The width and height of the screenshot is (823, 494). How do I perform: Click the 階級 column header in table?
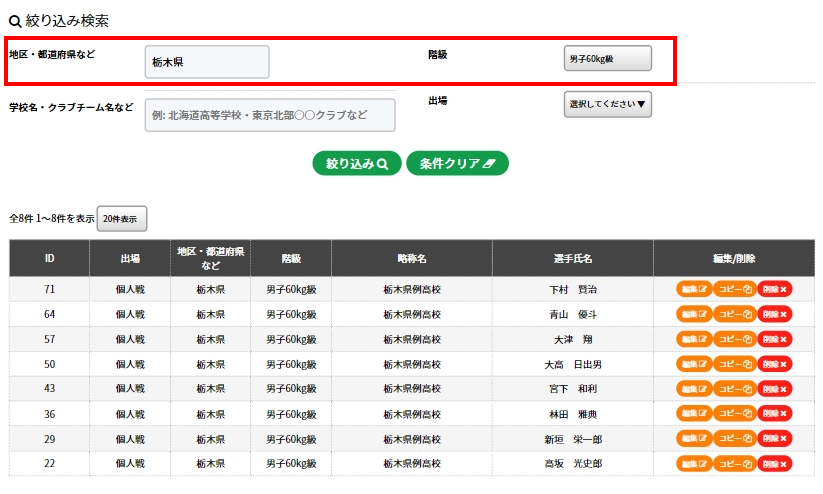tap(290, 259)
